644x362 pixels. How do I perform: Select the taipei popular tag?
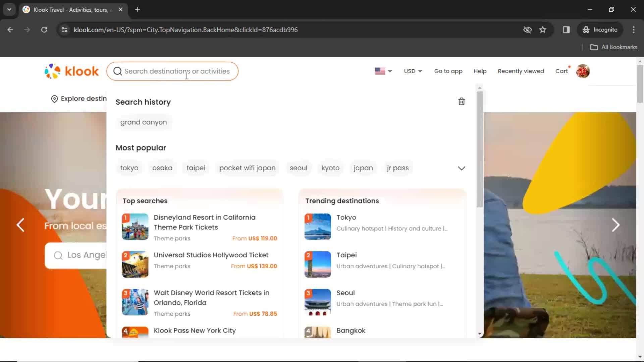pos(196,168)
